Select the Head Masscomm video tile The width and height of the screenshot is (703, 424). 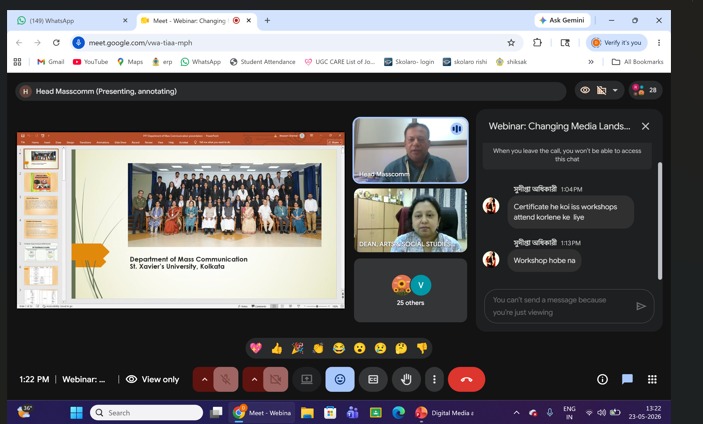click(410, 151)
